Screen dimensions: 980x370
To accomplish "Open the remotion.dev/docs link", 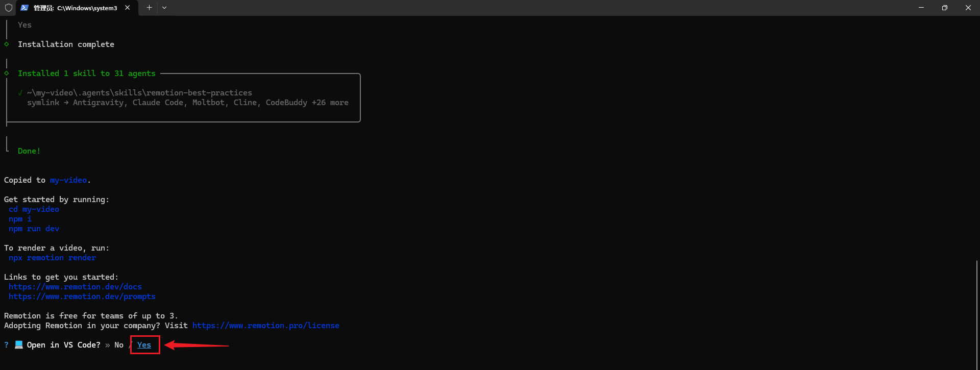I will (75, 287).
